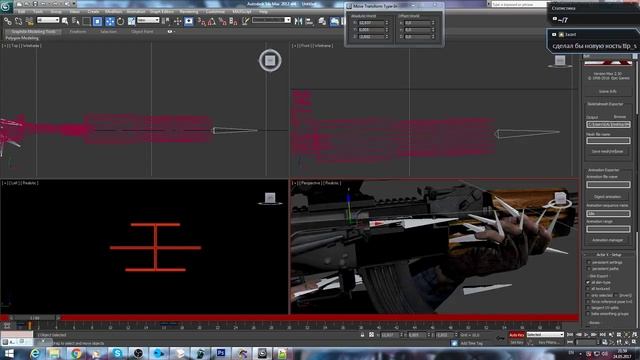Select the Freeform ribbon tab
Image resolution: width=640 pixels, height=360 pixels.
[x=78, y=31]
